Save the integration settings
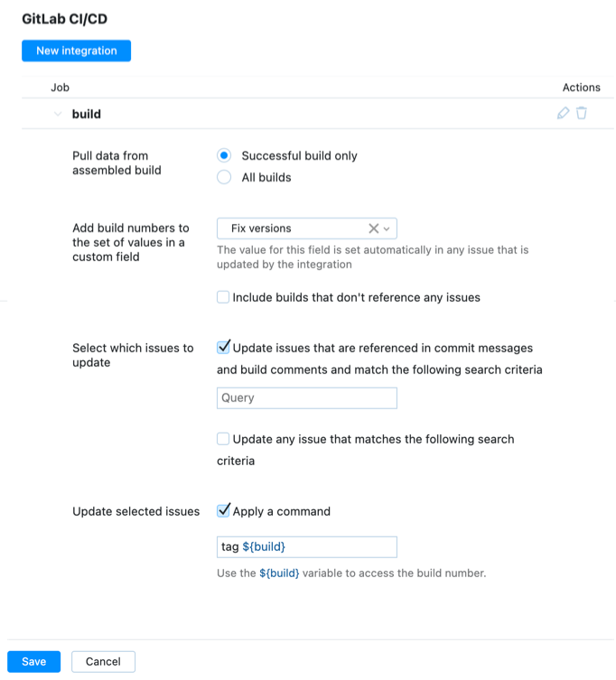 tap(33, 661)
